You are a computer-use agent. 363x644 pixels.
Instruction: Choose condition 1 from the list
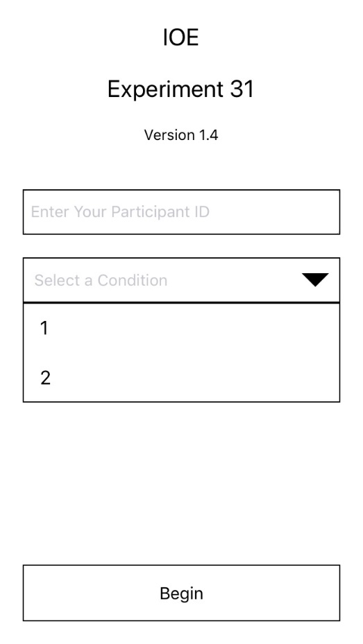coord(181,328)
